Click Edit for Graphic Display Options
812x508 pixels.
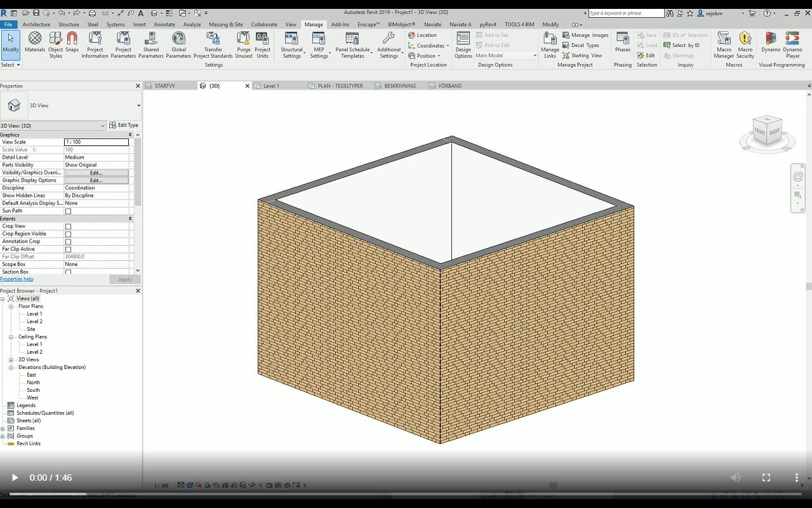click(96, 180)
